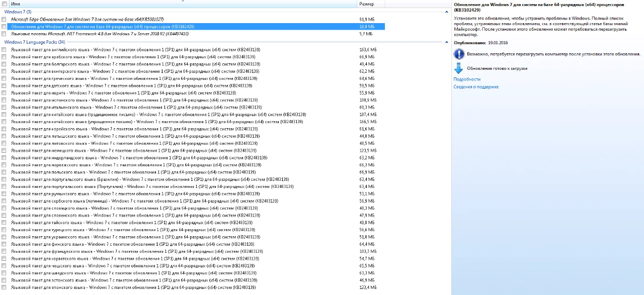The width and height of the screenshot is (644, 295).
Task: Click the published date 19.01.2016
Action: (498, 43)
